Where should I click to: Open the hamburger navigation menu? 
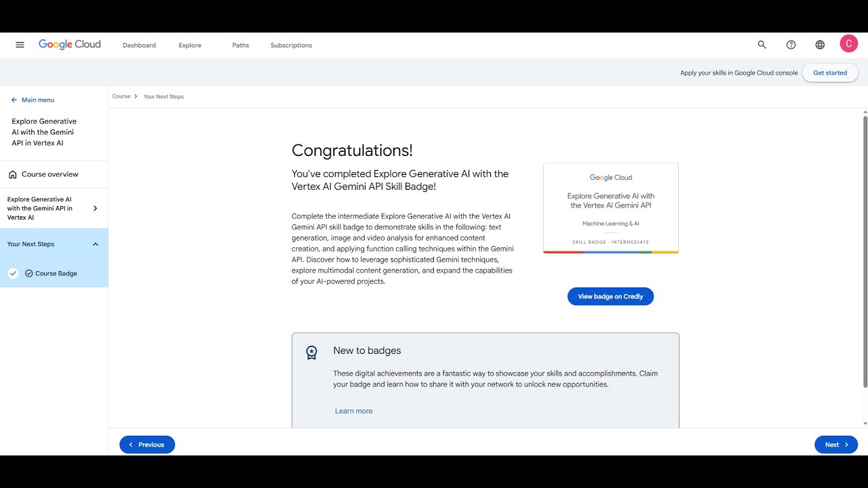pos(20,45)
